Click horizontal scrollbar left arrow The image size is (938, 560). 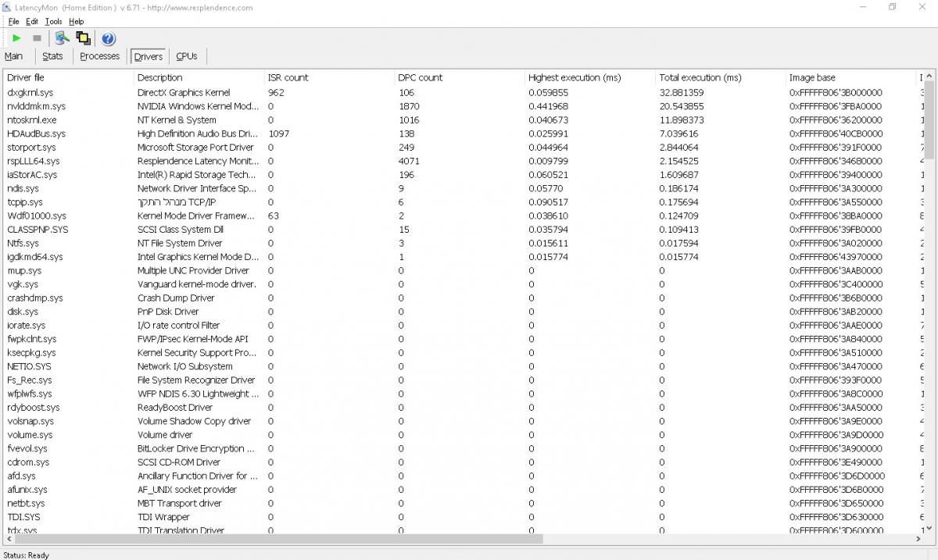click(9, 539)
